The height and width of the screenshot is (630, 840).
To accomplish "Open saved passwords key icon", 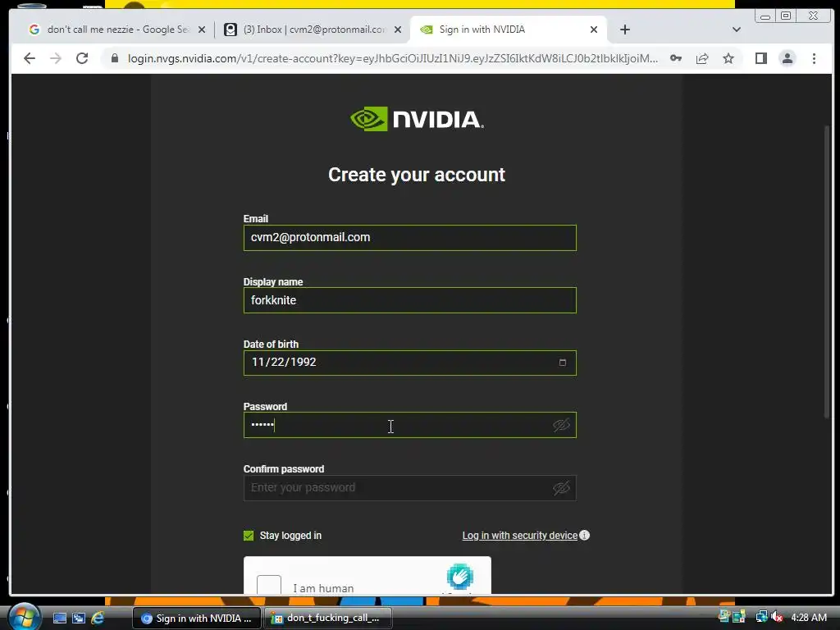I will pos(676,58).
